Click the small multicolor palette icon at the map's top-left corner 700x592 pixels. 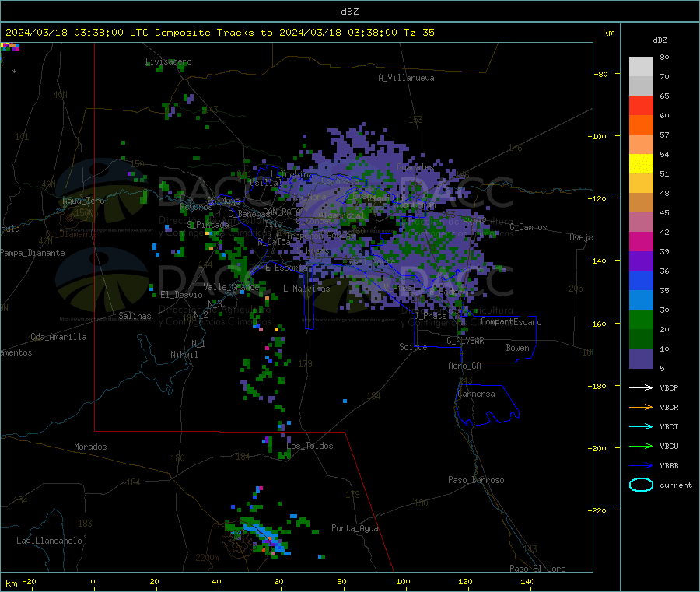click(10, 47)
